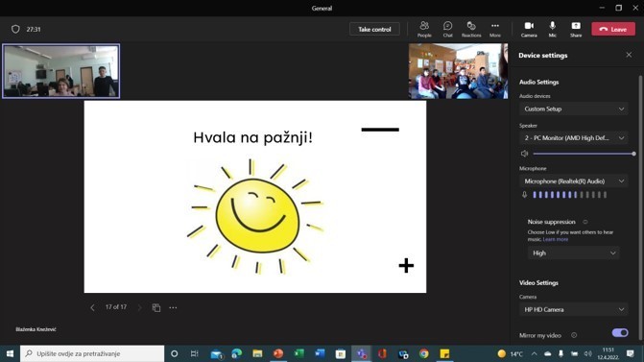Click the 27:31 meeting timer
Image resolution: width=644 pixels, height=362 pixels.
tap(34, 29)
